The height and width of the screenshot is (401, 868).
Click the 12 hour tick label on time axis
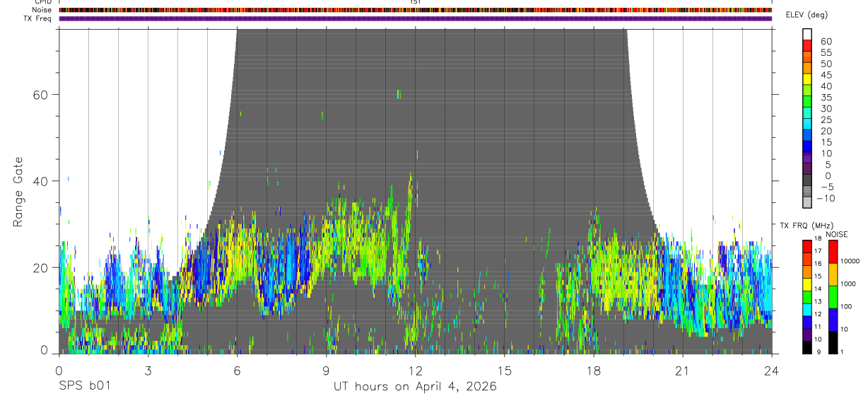coord(416,371)
